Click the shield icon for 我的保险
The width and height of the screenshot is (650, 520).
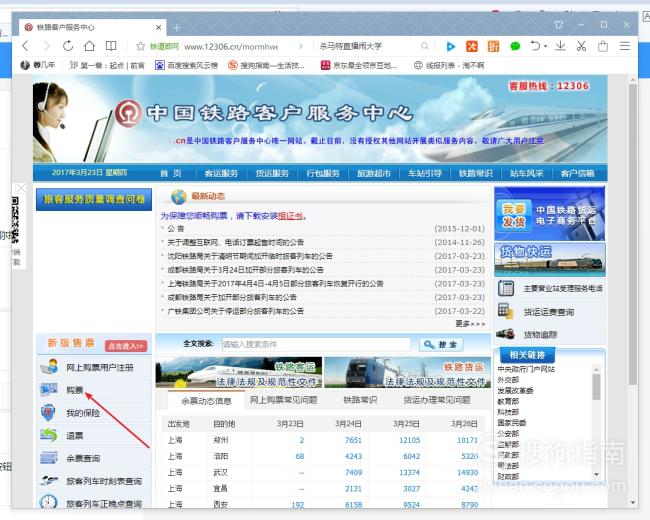point(49,413)
